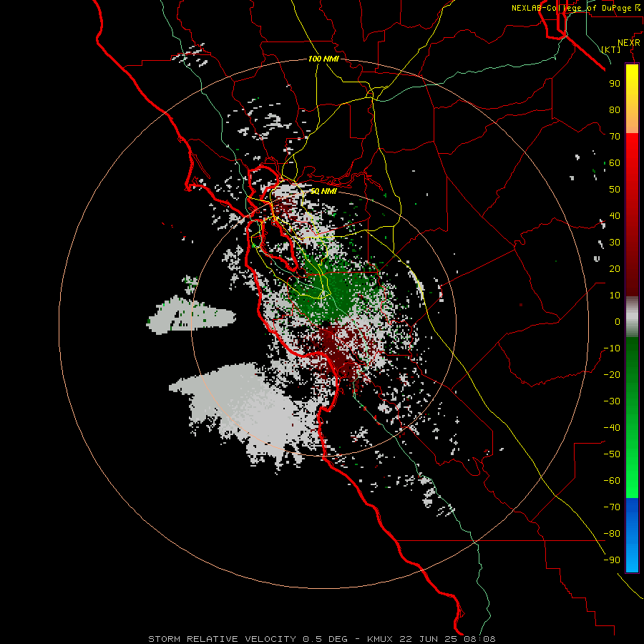Click the "50 NMI" range ring label
Image resolution: width=644 pixels, height=644 pixels.
click(x=323, y=191)
